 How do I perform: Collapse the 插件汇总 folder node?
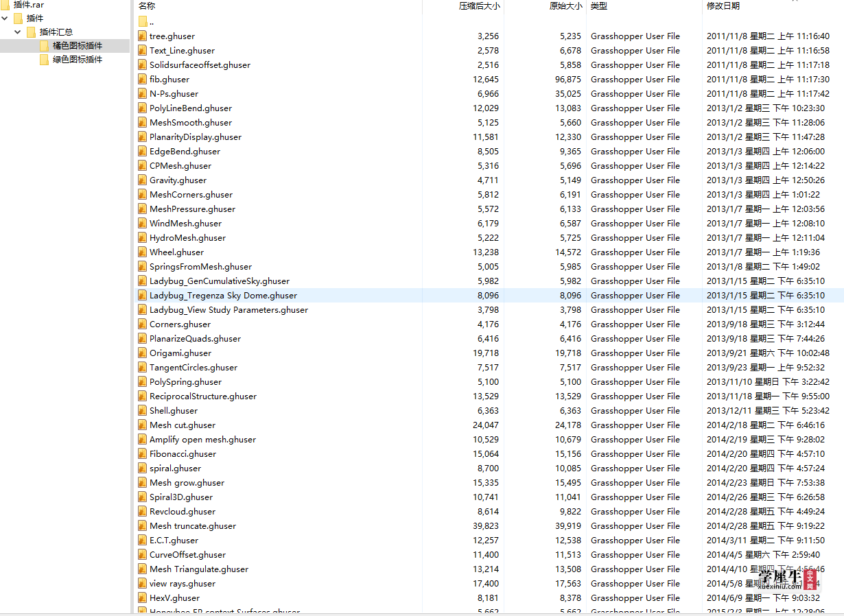click(18, 32)
